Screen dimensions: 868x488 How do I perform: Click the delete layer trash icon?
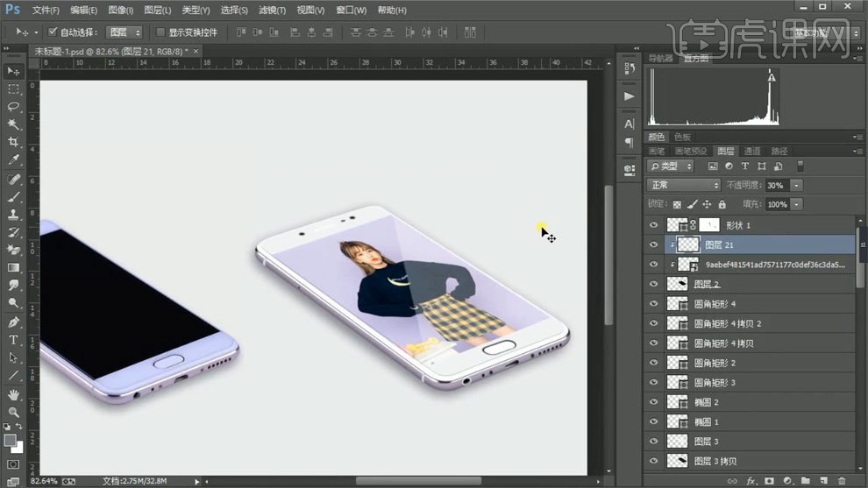pos(842,480)
